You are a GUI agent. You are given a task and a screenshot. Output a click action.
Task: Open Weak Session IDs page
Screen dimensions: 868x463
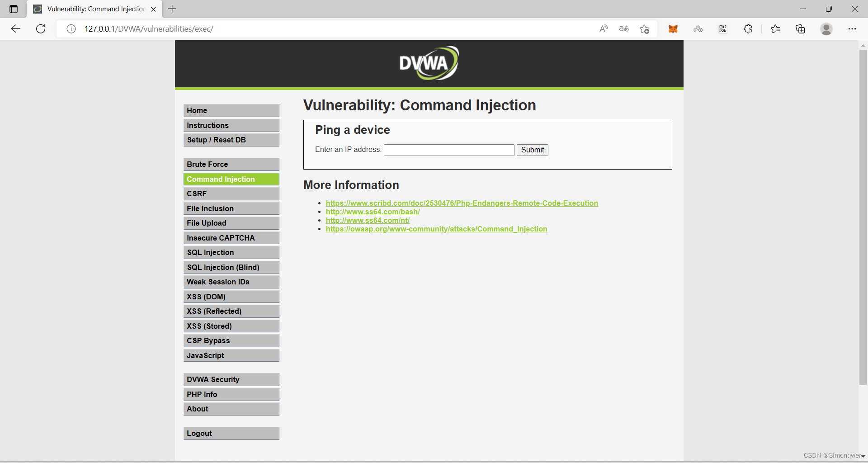[x=231, y=282]
